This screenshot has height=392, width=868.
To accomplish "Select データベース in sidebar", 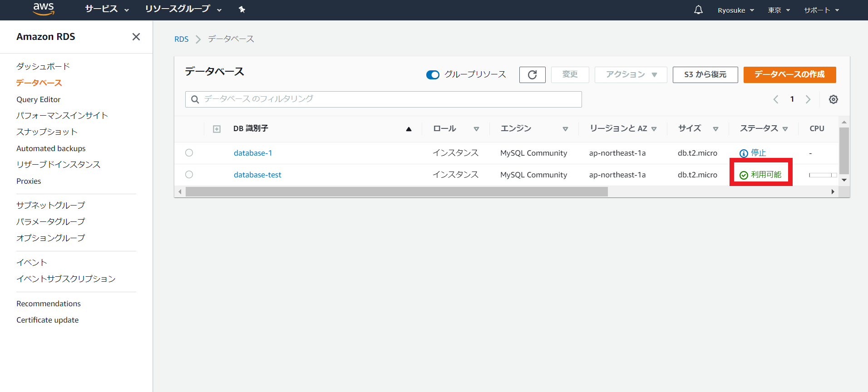I will (39, 83).
